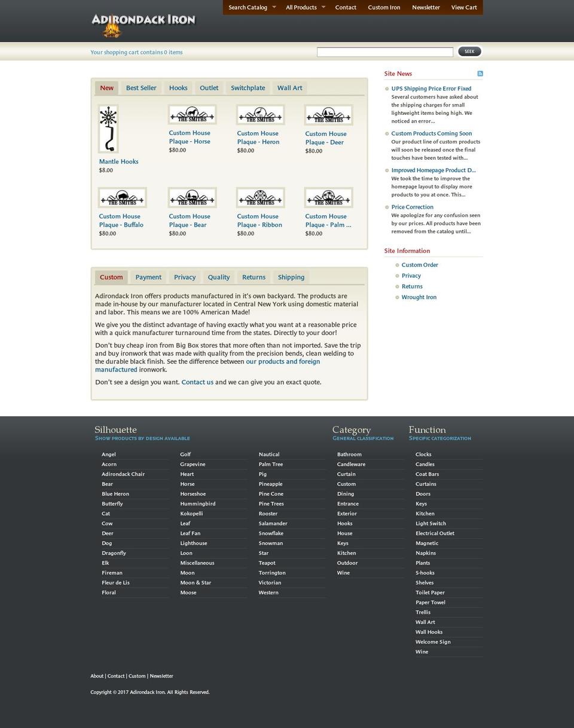Select the Kokopelli silhouette in the footer
Image resolution: width=574 pixels, height=728 pixels.
point(192,513)
